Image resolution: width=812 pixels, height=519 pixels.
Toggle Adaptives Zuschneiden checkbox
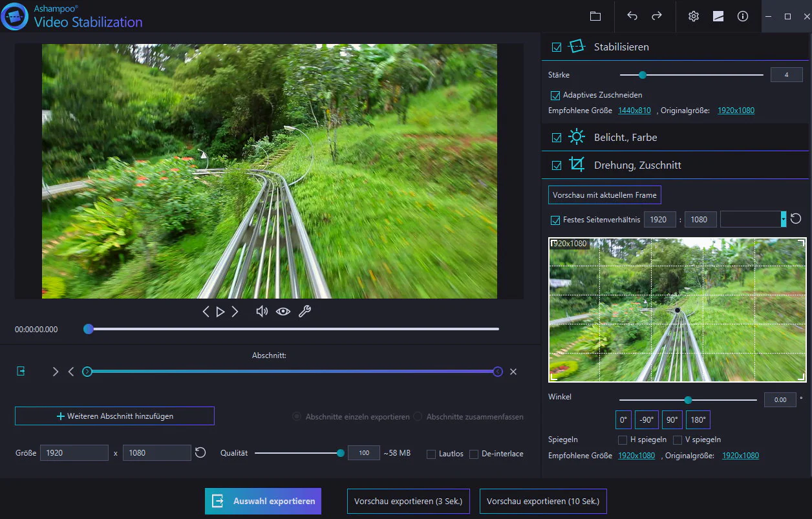click(x=555, y=95)
